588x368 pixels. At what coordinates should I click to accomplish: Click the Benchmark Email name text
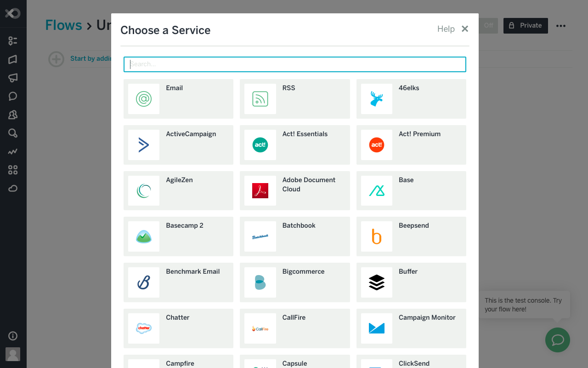click(x=192, y=271)
